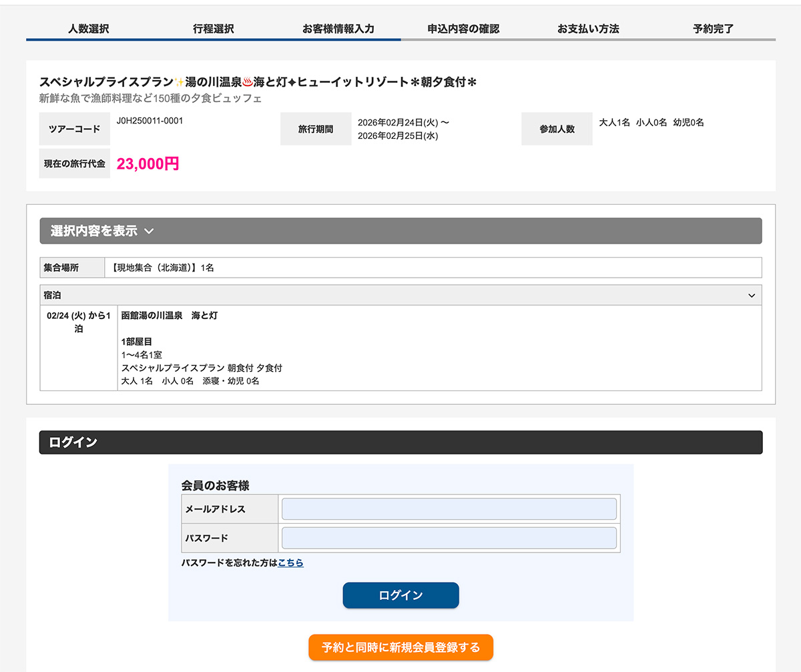Open the 申込内容の確認 step
Viewport: 801px width, 672px height.
pyautogui.click(x=463, y=29)
